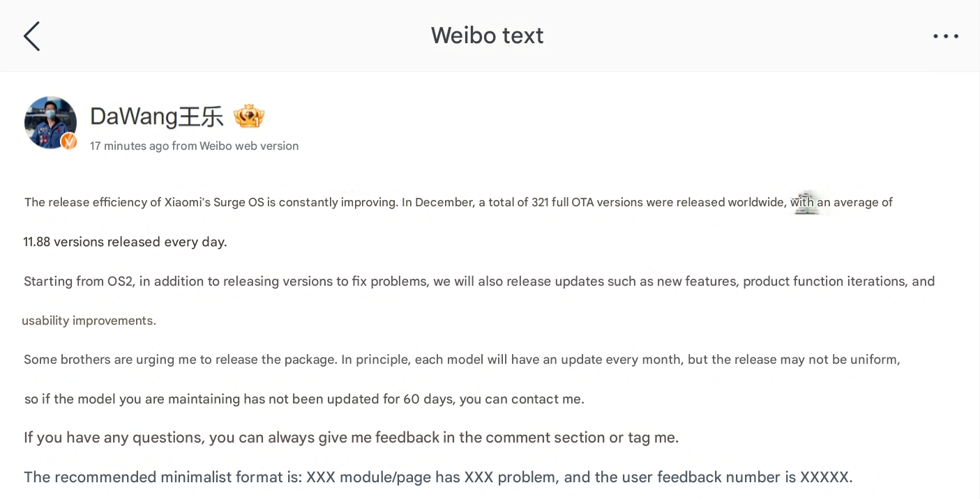Screen dimensions: 980x499
Task: Click the "recommended minimalist format" line
Action: click(438, 477)
